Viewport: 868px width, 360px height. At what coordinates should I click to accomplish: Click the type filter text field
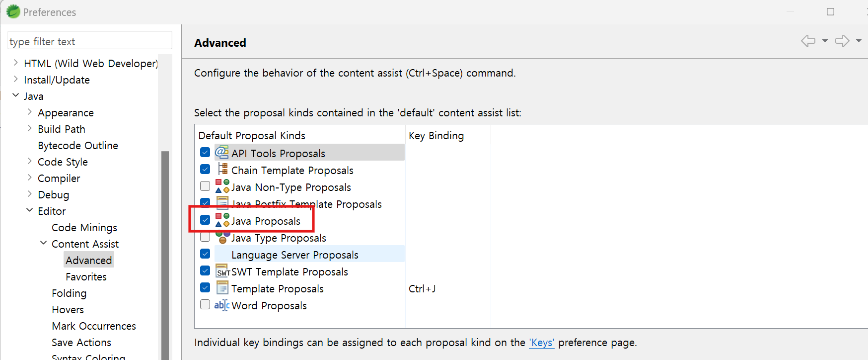pyautogui.click(x=89, y=41)
